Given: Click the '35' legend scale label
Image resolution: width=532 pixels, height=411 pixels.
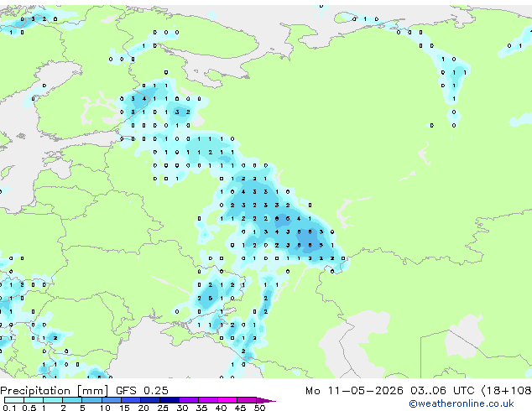Looking at the screenshot, I should pos(201,408).
